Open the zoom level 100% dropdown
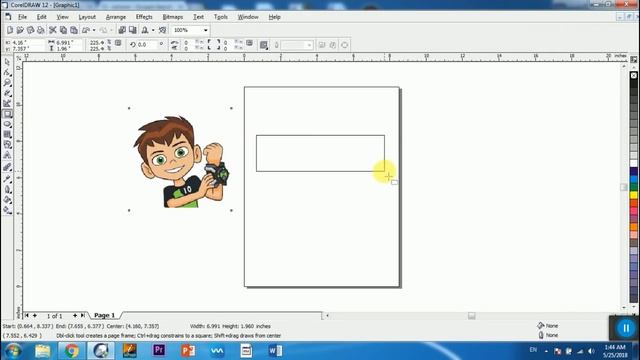 [205, 30]
